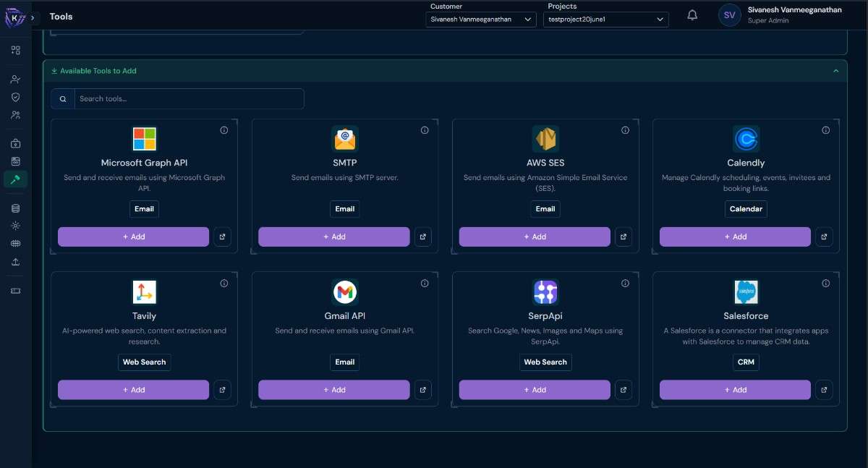Open the user-check icon in sidebar

[16, 80]
